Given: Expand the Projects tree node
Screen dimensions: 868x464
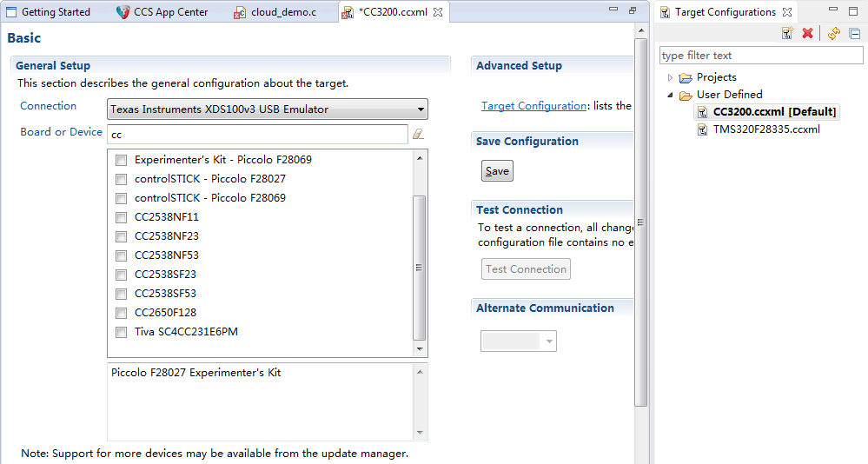Looking at the screenshot, I should [x=671, y=77].
